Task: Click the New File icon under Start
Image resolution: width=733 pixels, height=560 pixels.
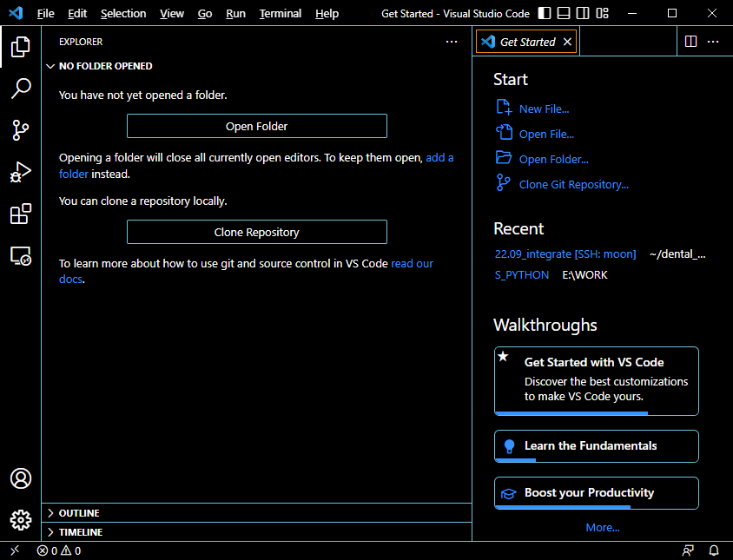Action: click(504, 107)
